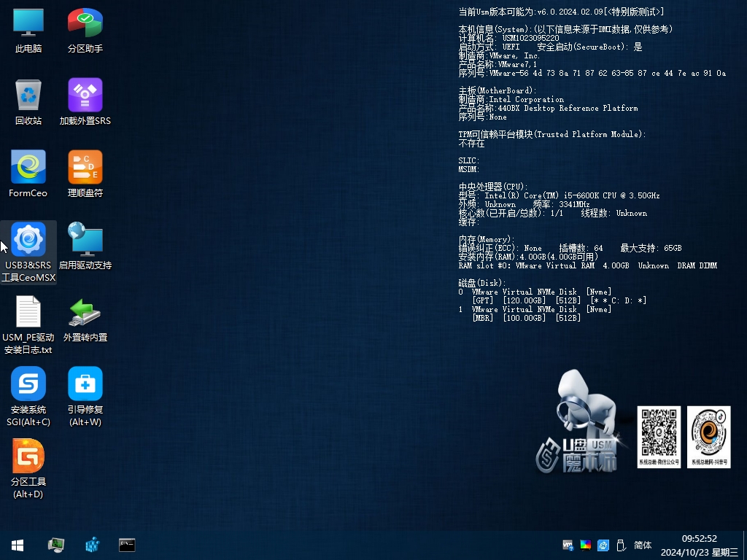747x560 pixels.
Task: Open the command prompt from taskbar
Action: (127, 545)
